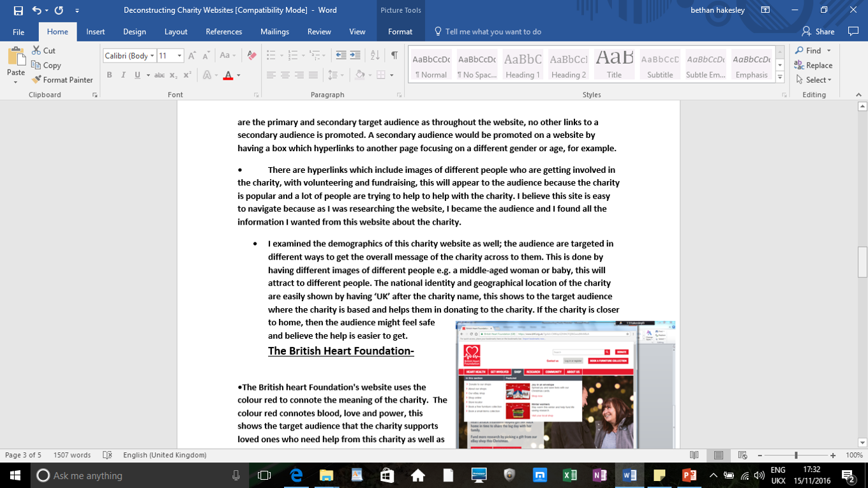Screen dimensions: 868x488
Task: Open Excel from the taskbar
Action: click(570, 475)
